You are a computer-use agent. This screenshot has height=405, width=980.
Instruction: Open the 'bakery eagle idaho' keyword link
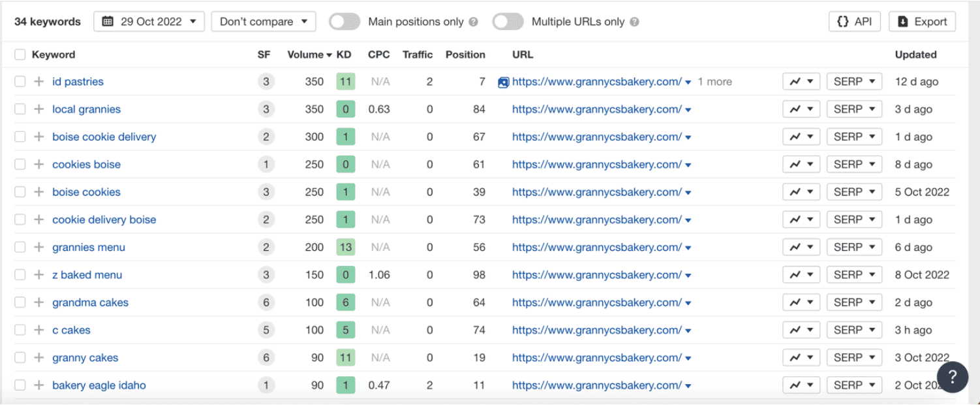point(99,385)
